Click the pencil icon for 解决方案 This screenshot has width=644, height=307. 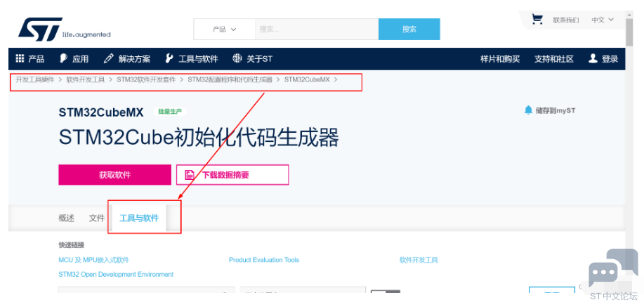coord(108,58)
